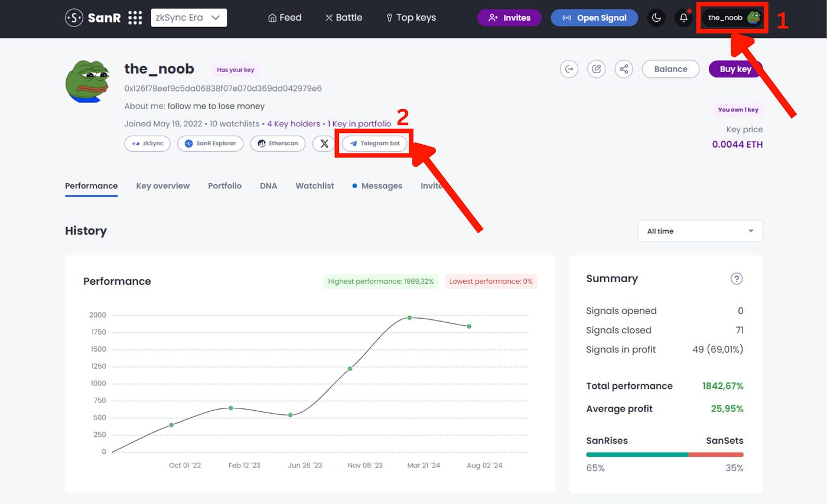827x504 pixels.
Task: Click the Has your key badge
Action: coord(235,70)
